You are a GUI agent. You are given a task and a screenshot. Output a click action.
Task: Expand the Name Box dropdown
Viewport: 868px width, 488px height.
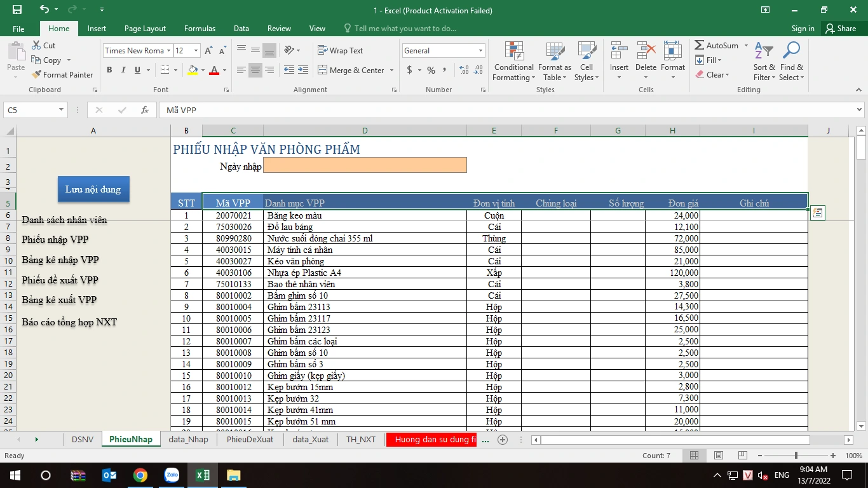pos(62,110)
